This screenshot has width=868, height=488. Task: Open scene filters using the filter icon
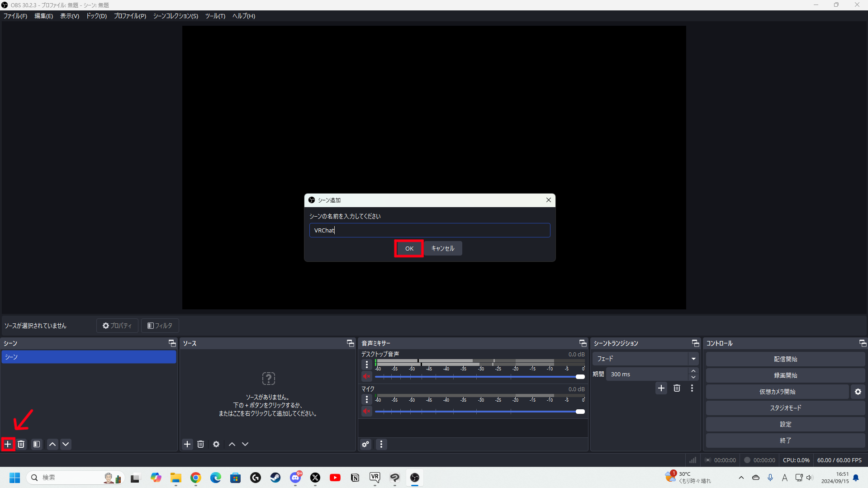click(x=36, y=444)
